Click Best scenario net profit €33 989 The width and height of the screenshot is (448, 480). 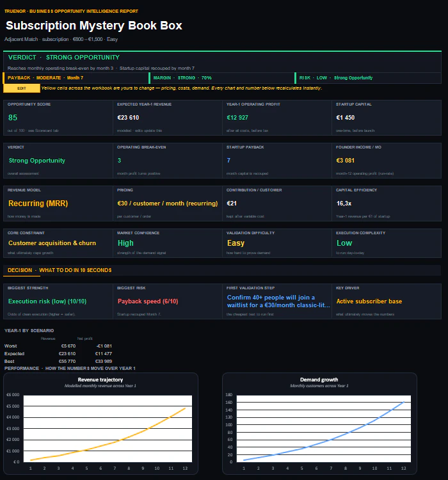104,361
